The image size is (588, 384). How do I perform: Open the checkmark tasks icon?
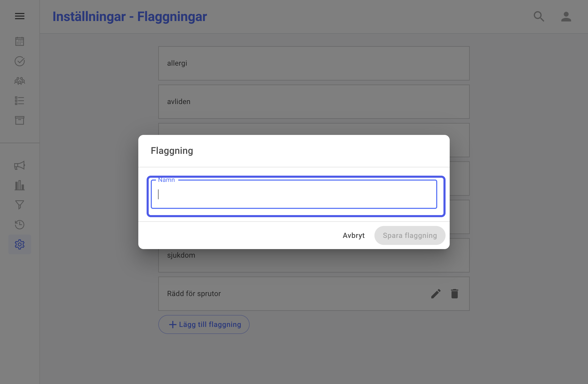tap(20, 61)
